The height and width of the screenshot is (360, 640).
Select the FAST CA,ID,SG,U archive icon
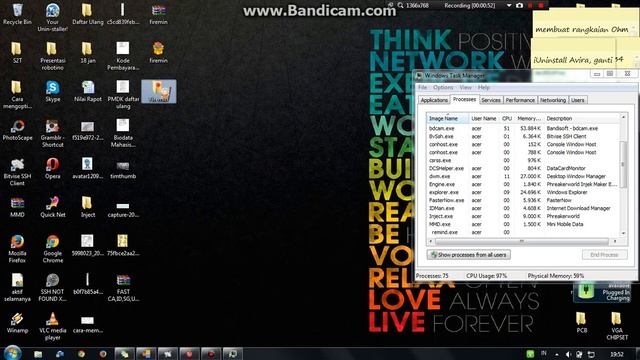123,287
